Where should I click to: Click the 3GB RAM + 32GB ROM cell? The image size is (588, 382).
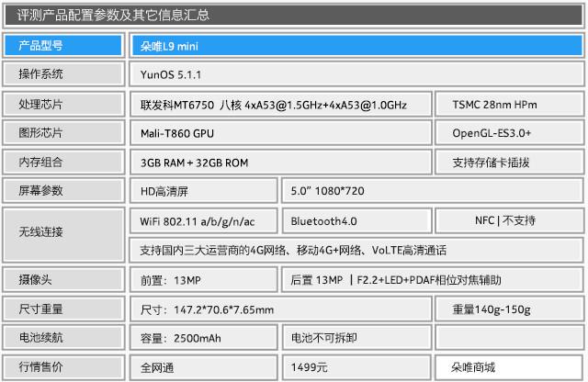(x=281, y=163)
